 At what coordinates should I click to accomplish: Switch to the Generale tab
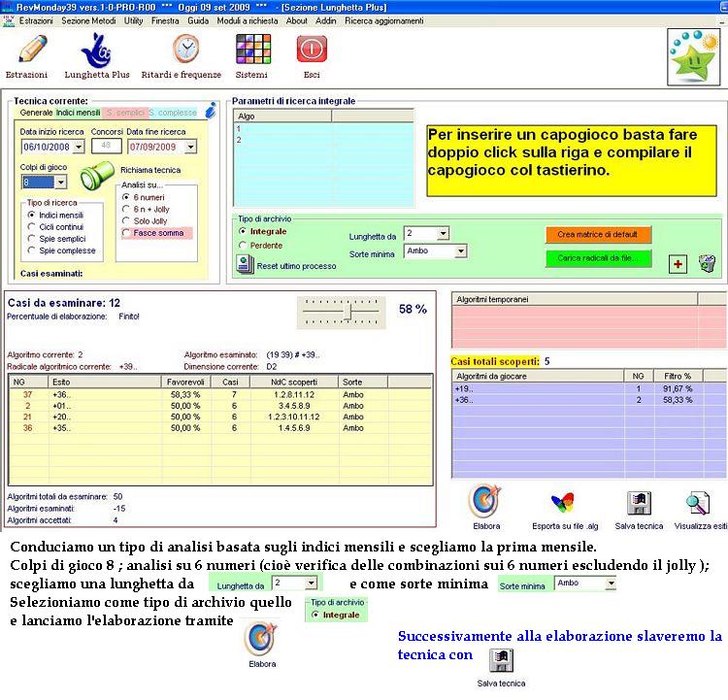tap(36, 113)
